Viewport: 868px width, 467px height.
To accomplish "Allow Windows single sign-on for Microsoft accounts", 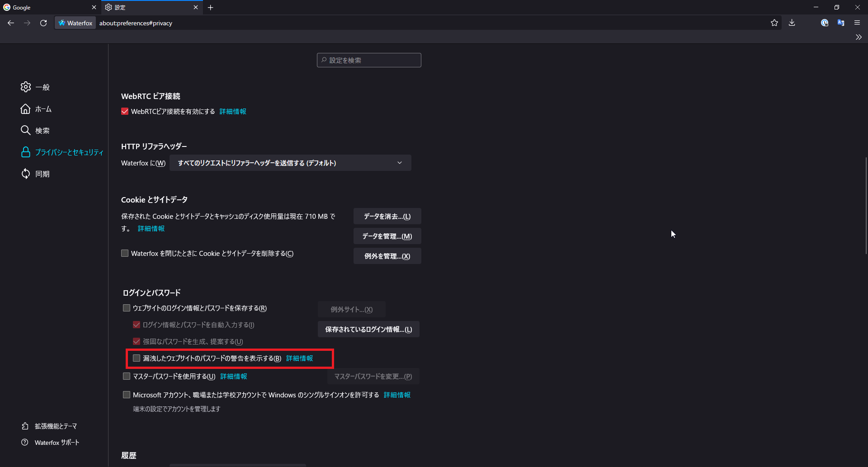I will pyautogui.click(x=127, y=395).
